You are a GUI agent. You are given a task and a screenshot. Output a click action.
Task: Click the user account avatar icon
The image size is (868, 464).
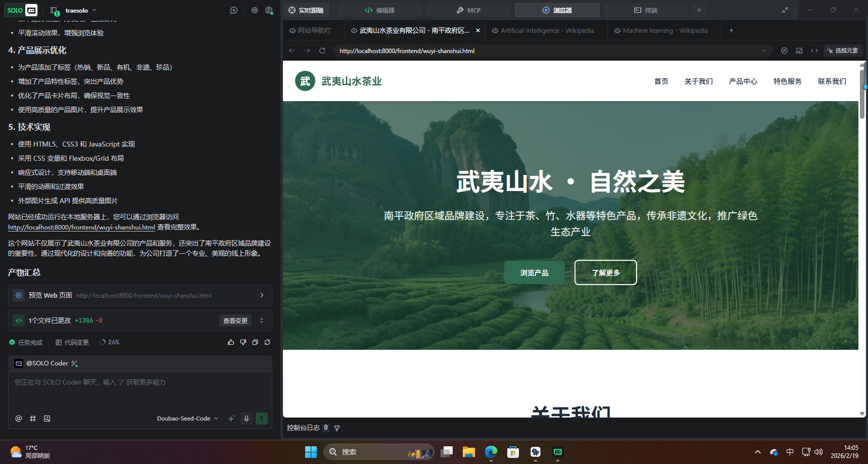tap(269, 10)
